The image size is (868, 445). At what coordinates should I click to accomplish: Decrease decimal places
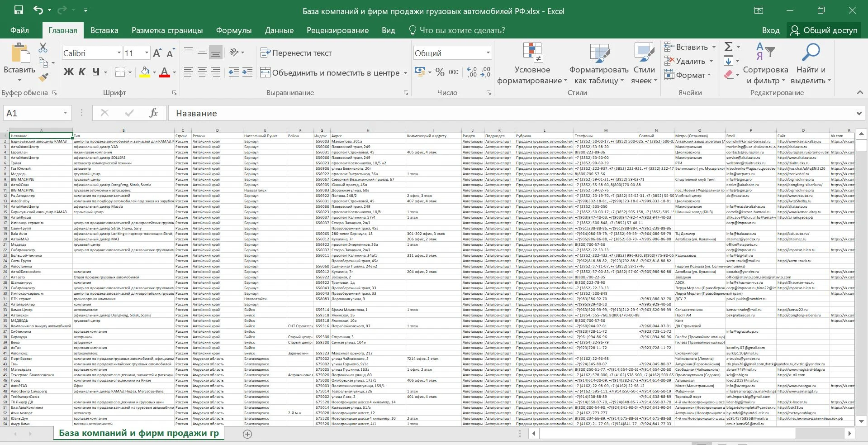click(485, 72)
